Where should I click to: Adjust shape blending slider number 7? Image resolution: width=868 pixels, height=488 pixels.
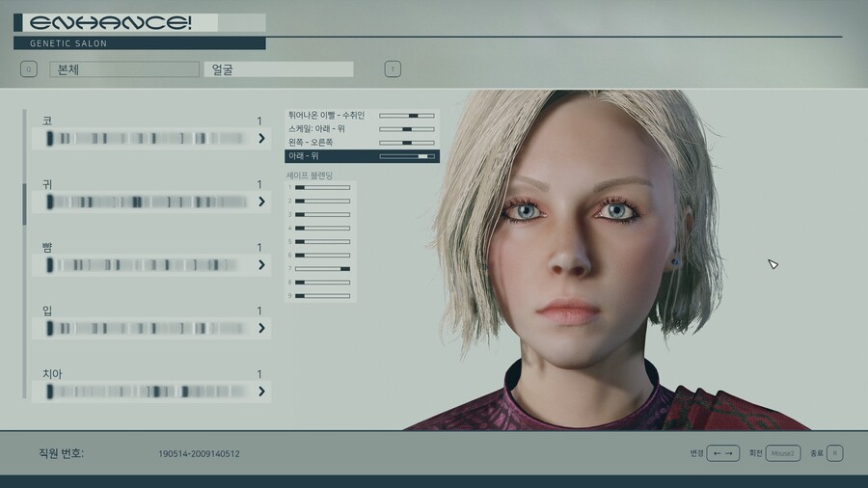322,268
